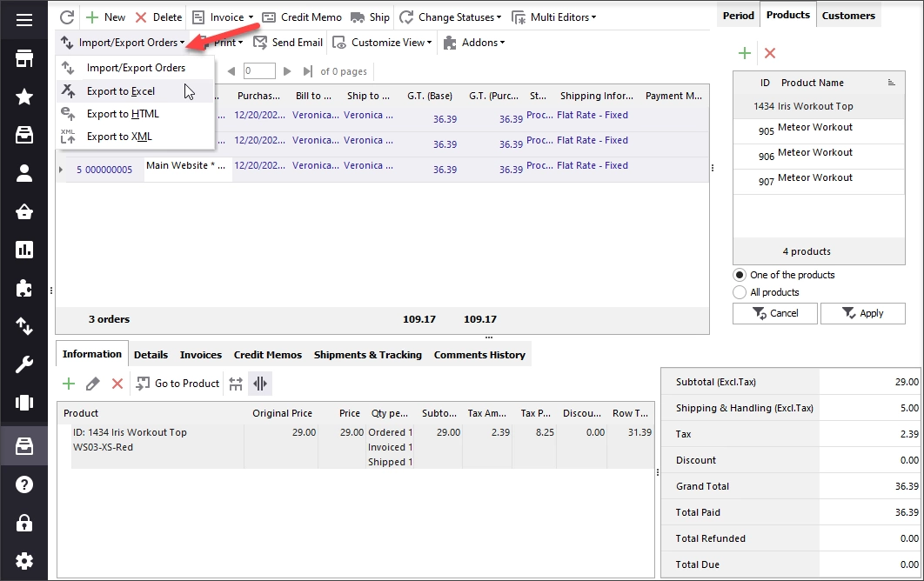
Task: Switch to the Details tab
Action: (151, 355)
